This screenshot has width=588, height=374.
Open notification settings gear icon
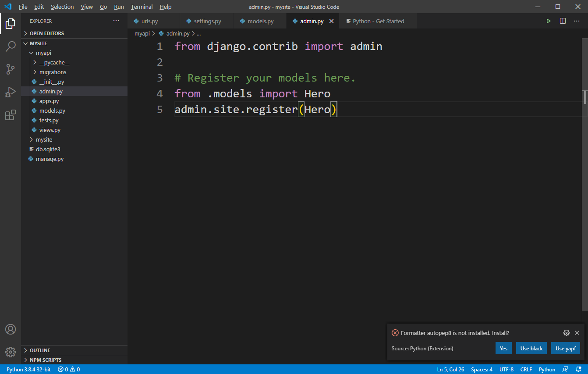click(566, 333)
